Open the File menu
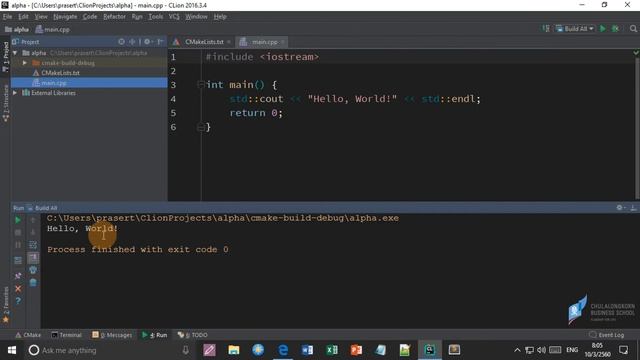640x360 pixels. tap(7, 17)
